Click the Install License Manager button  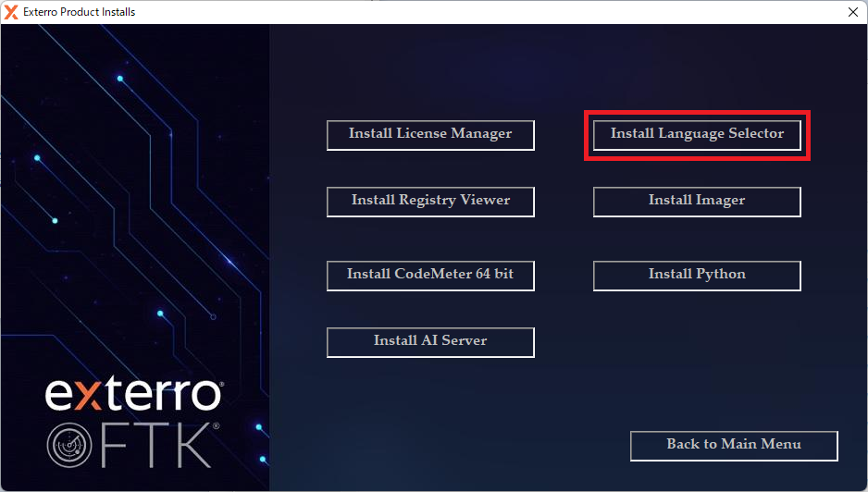click(430, 135)
